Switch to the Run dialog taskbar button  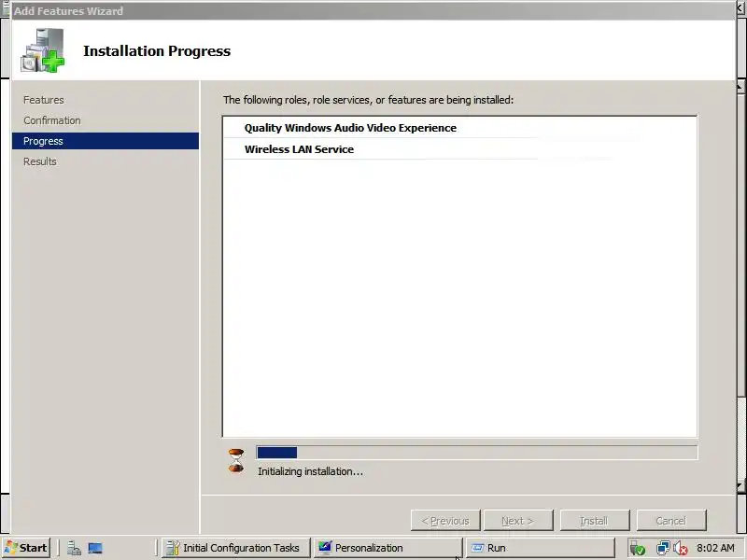pos(540,548)
